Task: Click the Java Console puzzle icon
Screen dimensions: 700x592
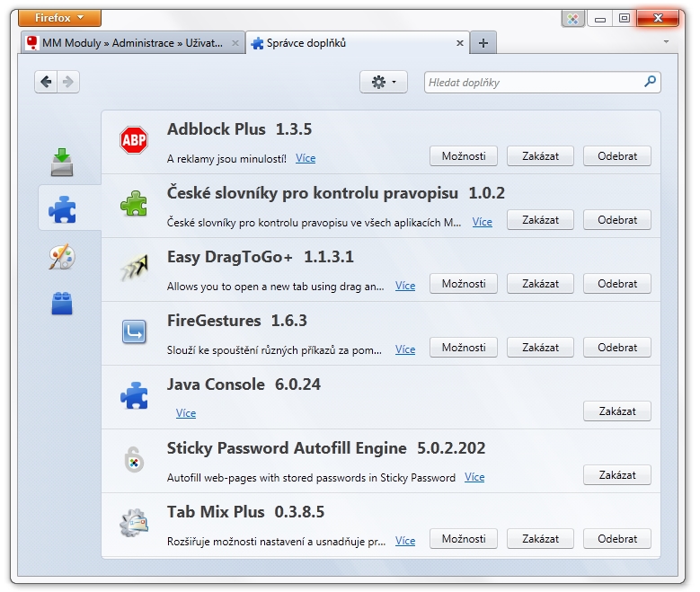Action: click(134, 395)
